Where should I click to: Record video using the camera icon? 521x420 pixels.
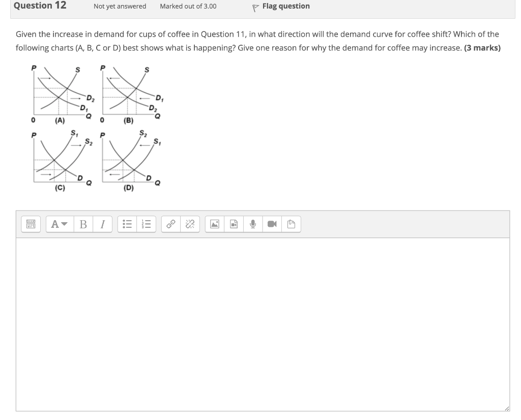[272, 224]
